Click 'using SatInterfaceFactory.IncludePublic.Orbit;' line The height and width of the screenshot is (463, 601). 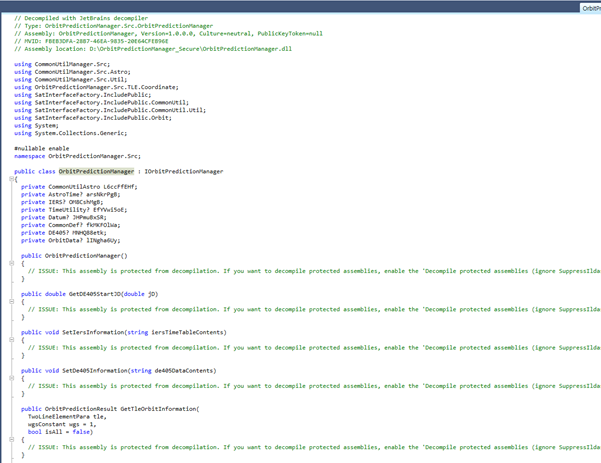pos(93,118)
